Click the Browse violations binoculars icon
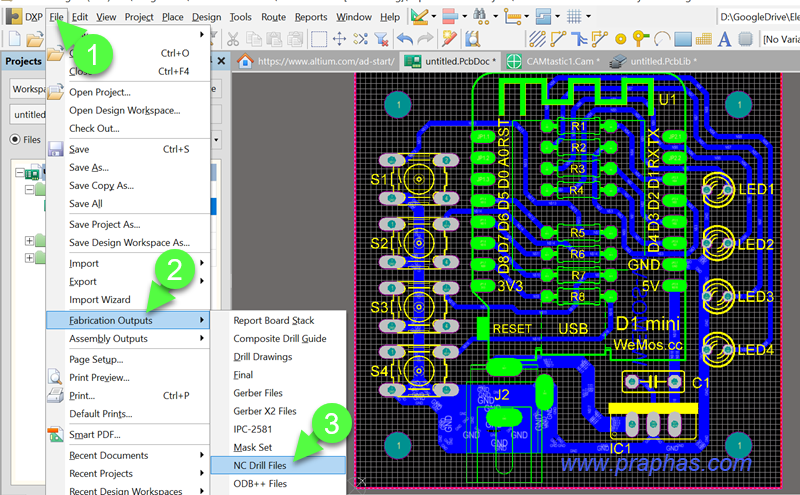 (x=472, y=39)
